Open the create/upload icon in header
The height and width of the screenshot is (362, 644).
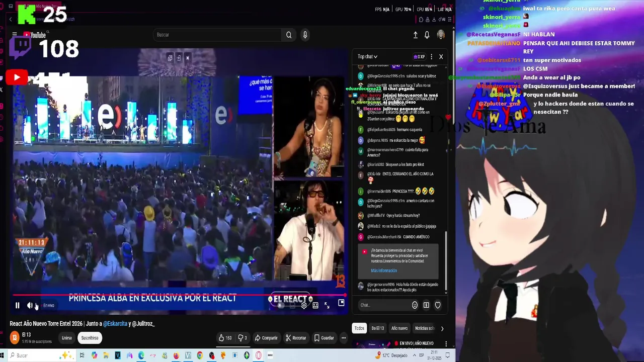pyautogui.click(x=416, y=35)
